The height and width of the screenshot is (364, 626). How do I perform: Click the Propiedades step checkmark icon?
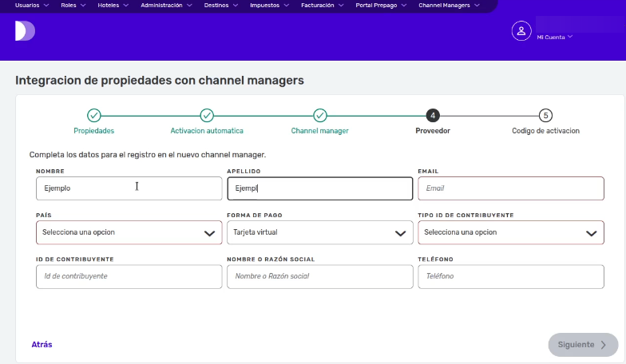point(93,116)
